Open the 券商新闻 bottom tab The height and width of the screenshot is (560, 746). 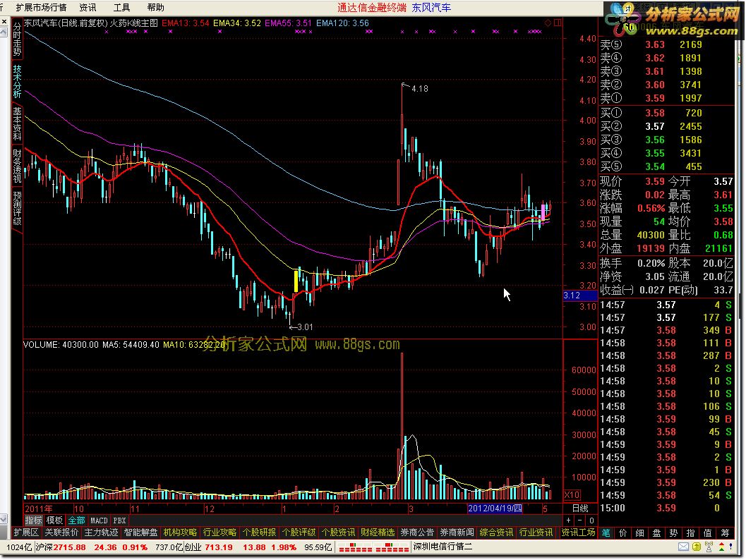[x=457, y=532]
